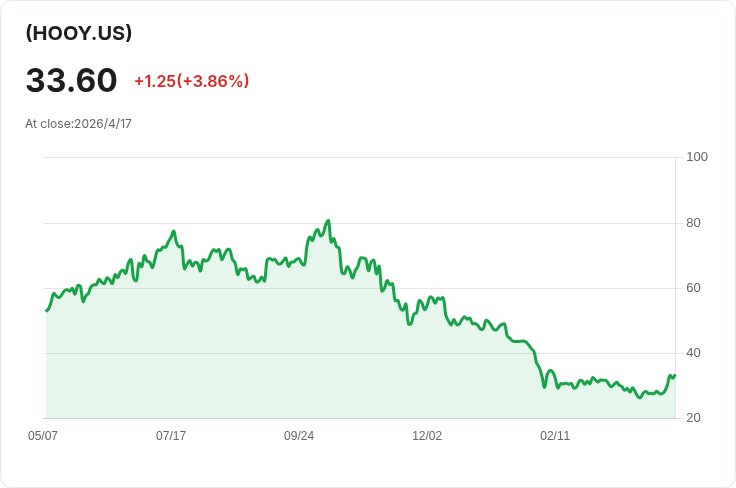
Task: Click the 100 value on the y-axis
Action: (697, 157)
